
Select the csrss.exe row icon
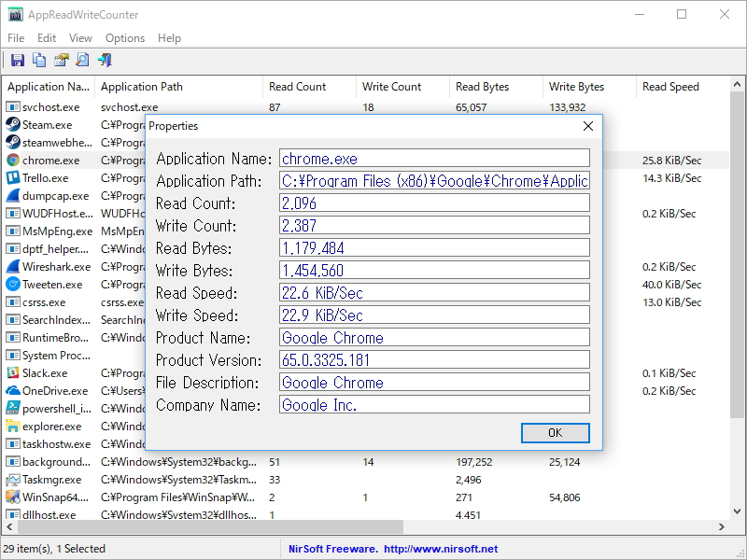[13, 302]
